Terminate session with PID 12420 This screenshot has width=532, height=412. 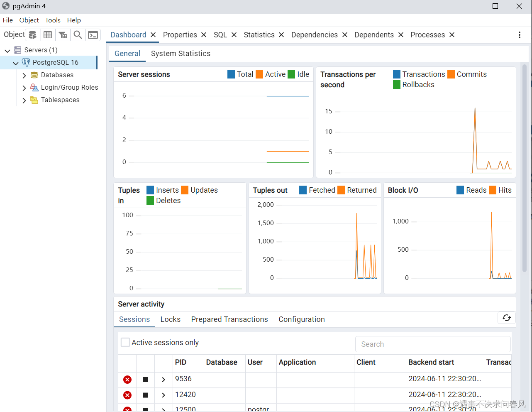[x=127, y=395]
